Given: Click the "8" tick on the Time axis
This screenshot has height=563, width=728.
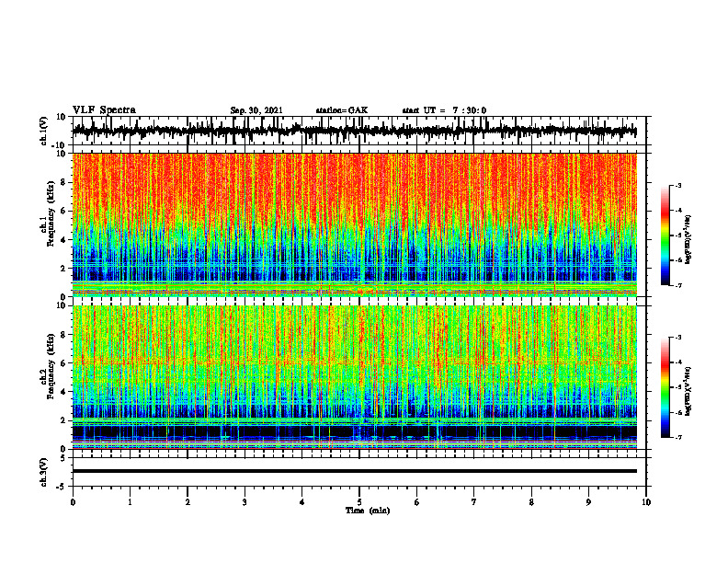Looking at the screenshot, I should point(531,502).
